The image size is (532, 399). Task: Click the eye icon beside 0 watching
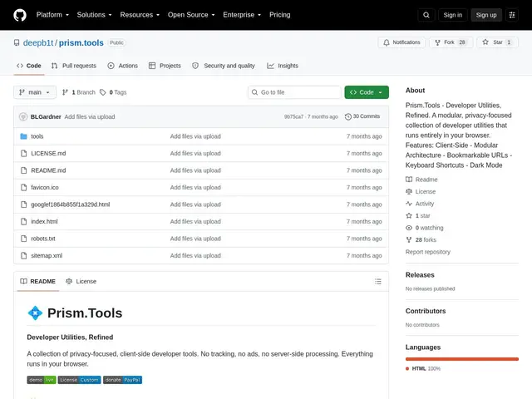click(409, 228)
